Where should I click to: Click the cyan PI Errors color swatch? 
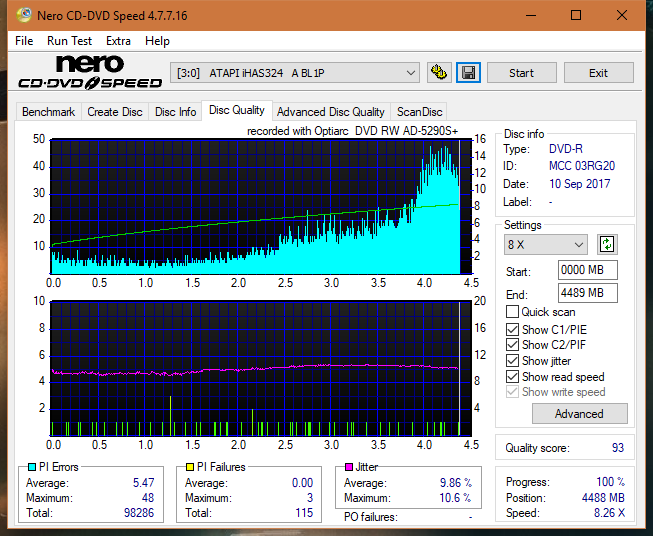[x=32, y=467]
